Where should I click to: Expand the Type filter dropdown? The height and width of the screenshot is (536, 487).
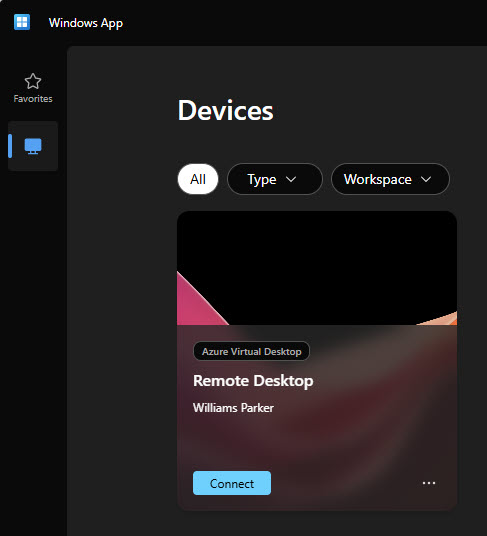pos(275,179)
